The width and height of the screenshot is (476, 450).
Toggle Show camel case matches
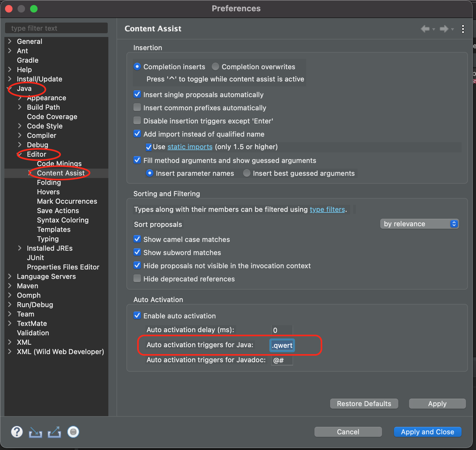137,239
